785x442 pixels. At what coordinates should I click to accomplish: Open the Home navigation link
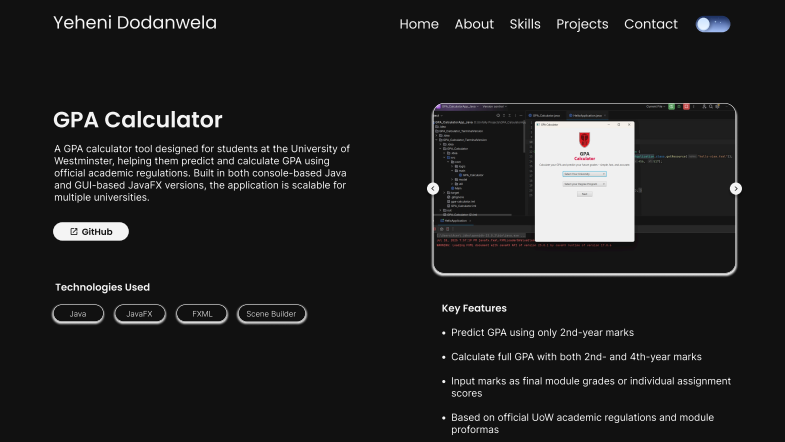[x=419, y=24]
